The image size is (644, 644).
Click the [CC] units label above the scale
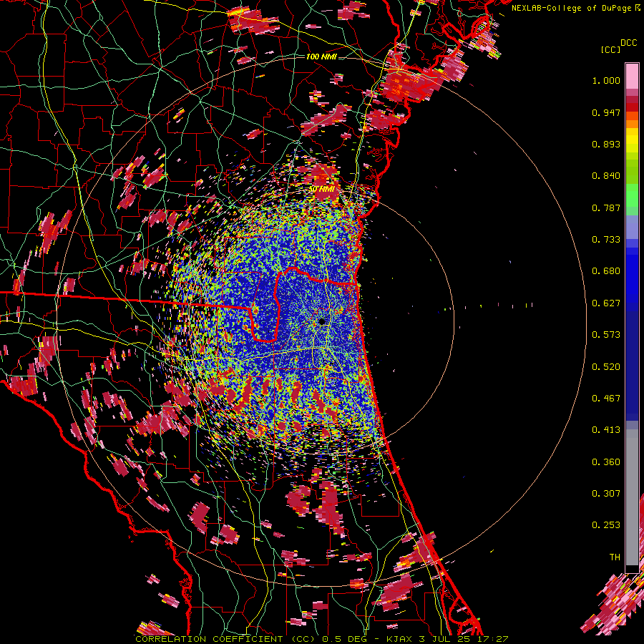tap(610, 49)
